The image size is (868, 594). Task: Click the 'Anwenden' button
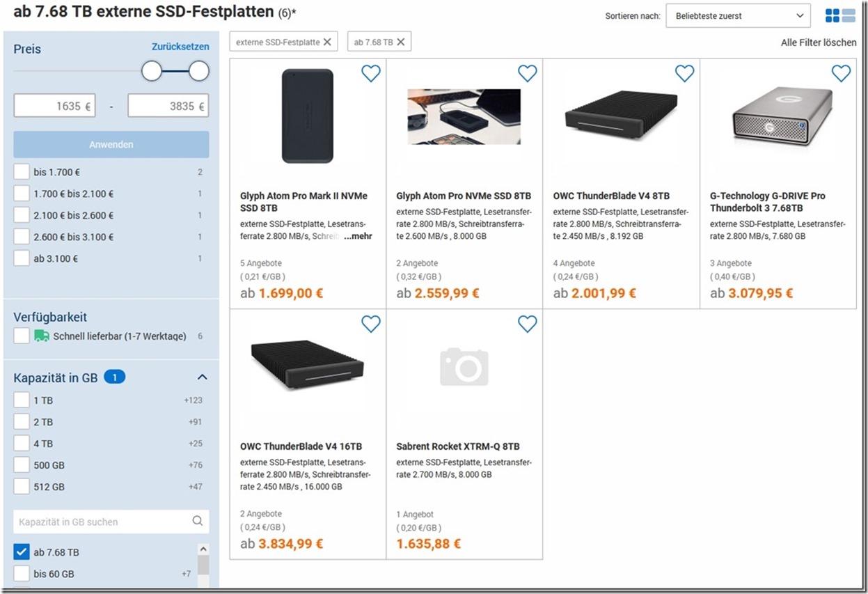(x=111, y=144)
